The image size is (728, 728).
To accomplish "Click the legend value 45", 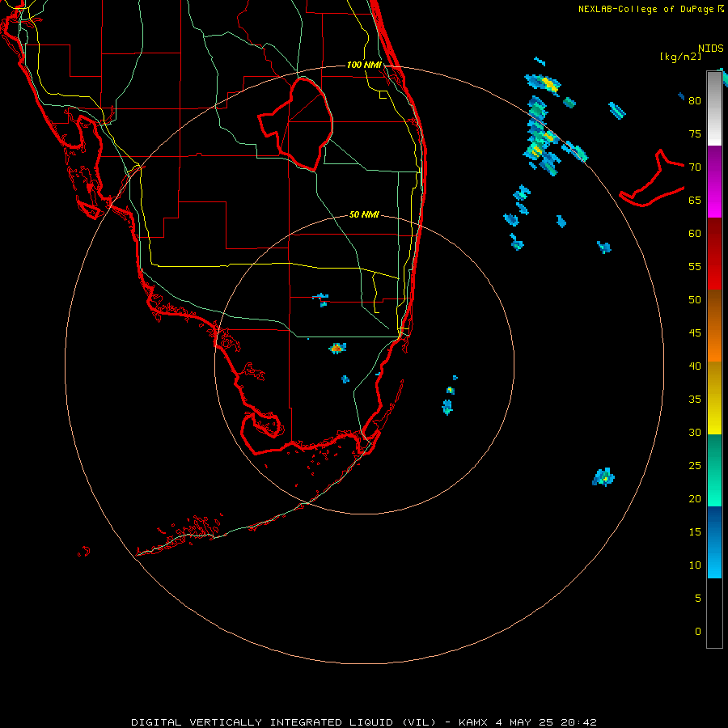I will coord(695,333).
